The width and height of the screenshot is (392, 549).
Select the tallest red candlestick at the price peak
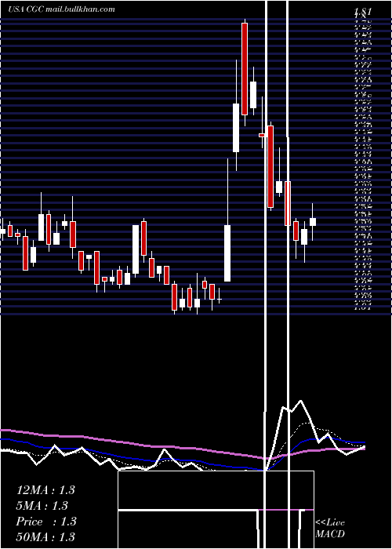(245, 69)
